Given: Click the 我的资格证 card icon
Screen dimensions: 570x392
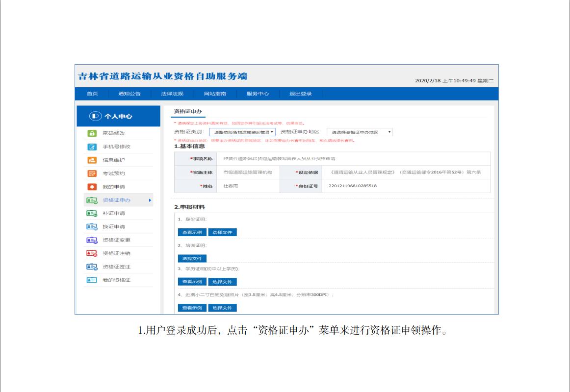Looking at the screenshot, I should (x=92, y=280).
